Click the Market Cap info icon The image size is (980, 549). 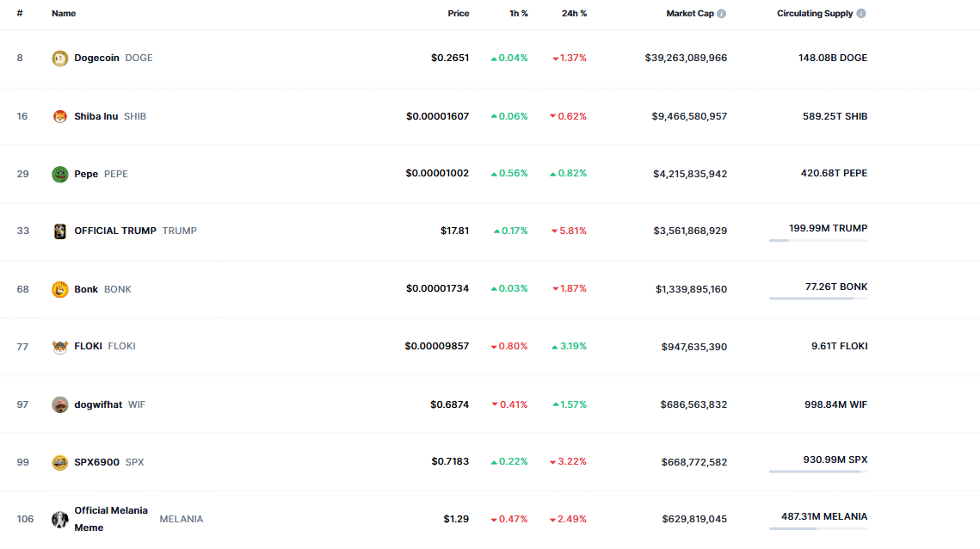[x=722, y=14]
